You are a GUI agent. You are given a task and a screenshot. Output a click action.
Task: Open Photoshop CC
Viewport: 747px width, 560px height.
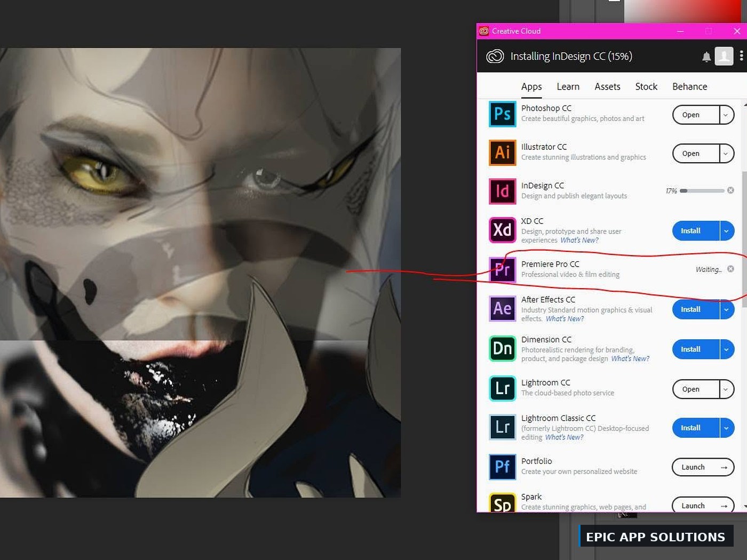coord(696,115)
